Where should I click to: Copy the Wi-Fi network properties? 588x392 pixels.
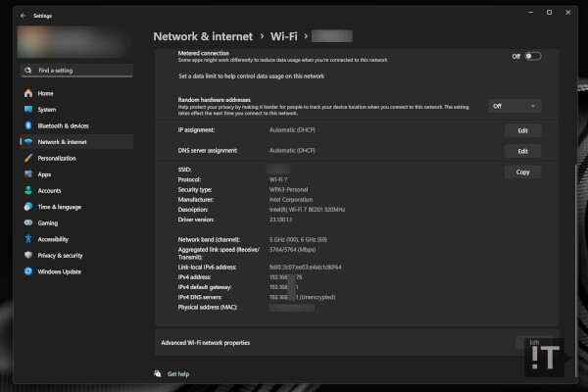click(x=522, y=171)
